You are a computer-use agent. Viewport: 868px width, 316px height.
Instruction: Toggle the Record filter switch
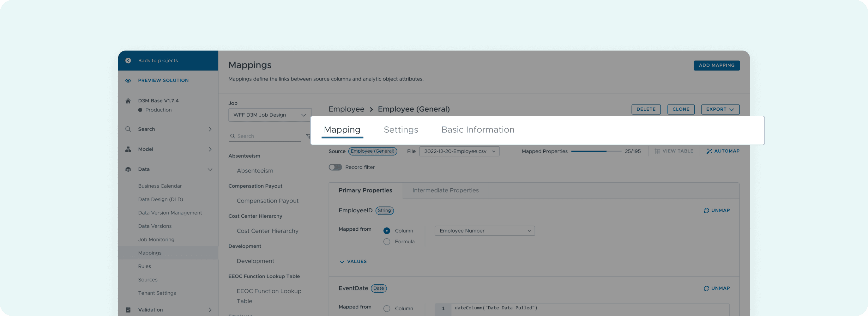coord(335,167)
